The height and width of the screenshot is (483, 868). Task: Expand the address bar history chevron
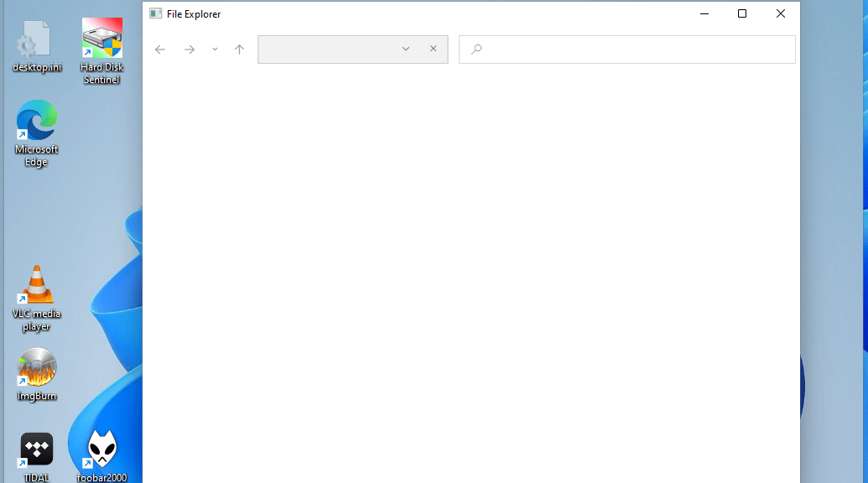[x=406, y=49]
